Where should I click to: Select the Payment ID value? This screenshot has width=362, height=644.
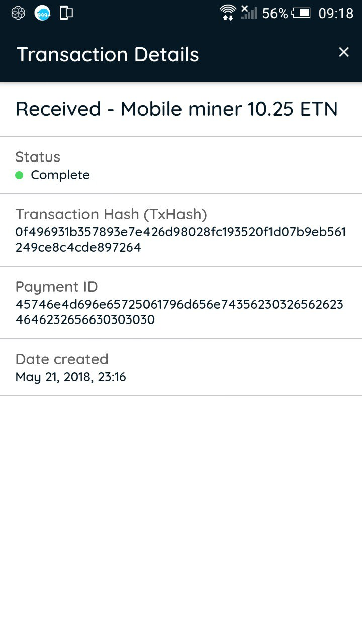[179, 312]
